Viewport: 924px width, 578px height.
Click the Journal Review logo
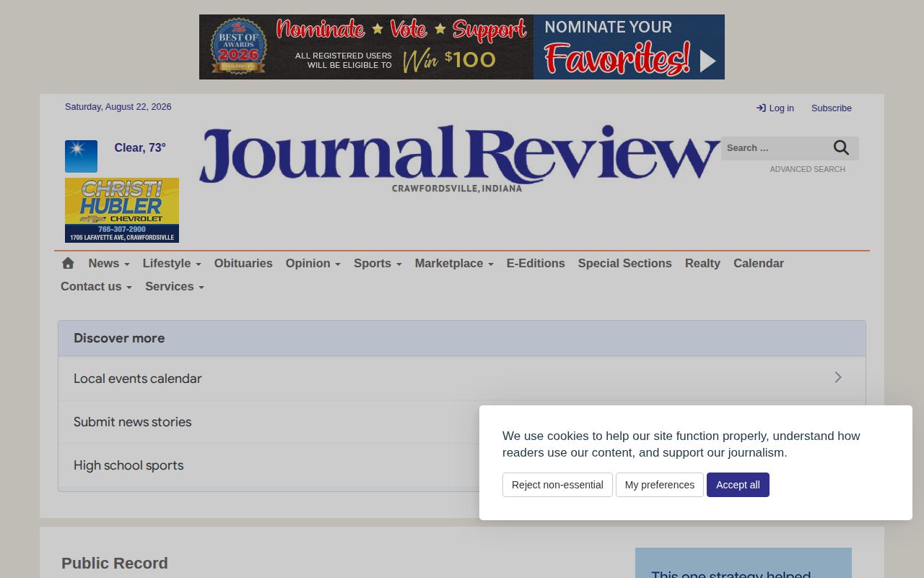459,158
